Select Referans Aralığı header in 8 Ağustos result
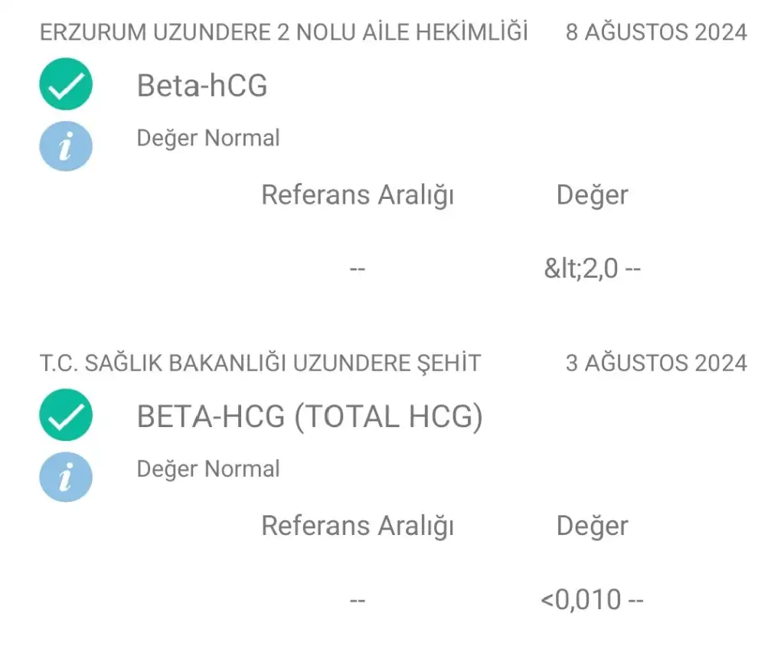This screenshot has height=672, width=784. (x=358, y=195)
